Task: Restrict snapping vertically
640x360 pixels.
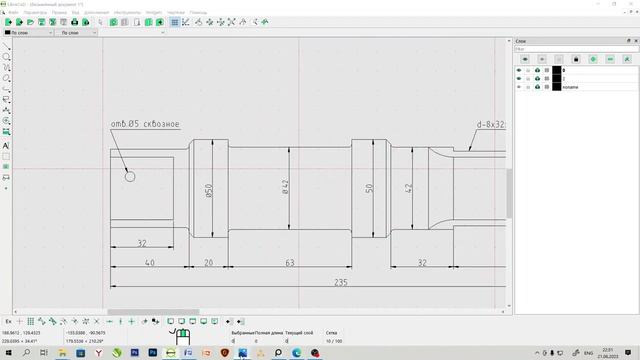Action: 120,322
